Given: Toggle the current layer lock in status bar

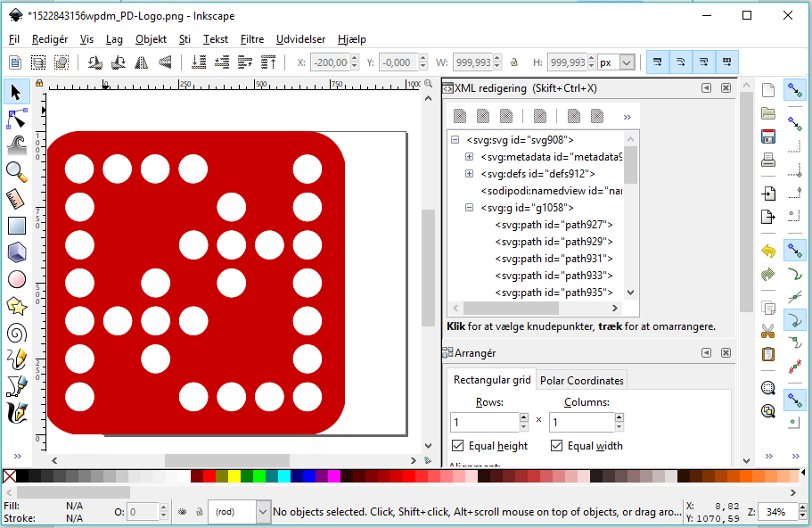Looking at the screenshot, I should point(200,512).
